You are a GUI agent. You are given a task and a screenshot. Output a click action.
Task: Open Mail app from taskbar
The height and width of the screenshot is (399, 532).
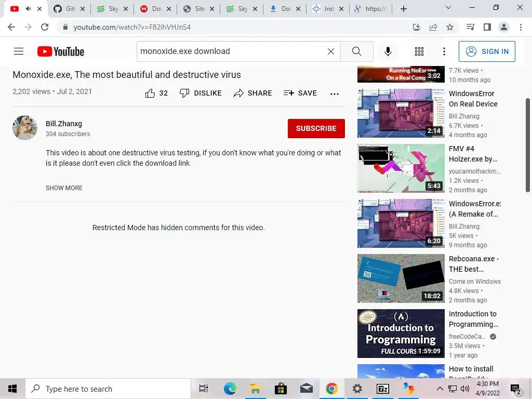[306, 389]
